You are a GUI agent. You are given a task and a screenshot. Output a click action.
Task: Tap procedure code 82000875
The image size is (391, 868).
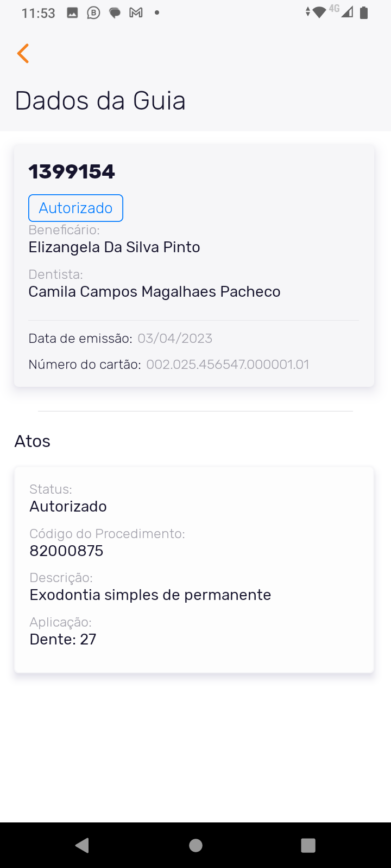pos(66,551)
